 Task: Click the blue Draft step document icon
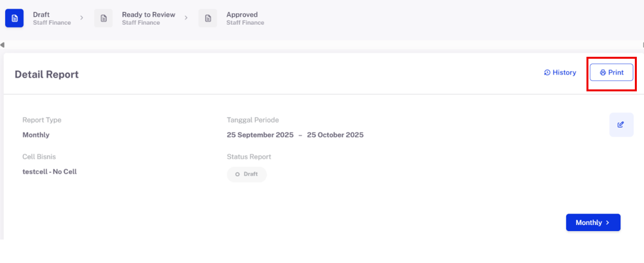click(x=14, y=18)
